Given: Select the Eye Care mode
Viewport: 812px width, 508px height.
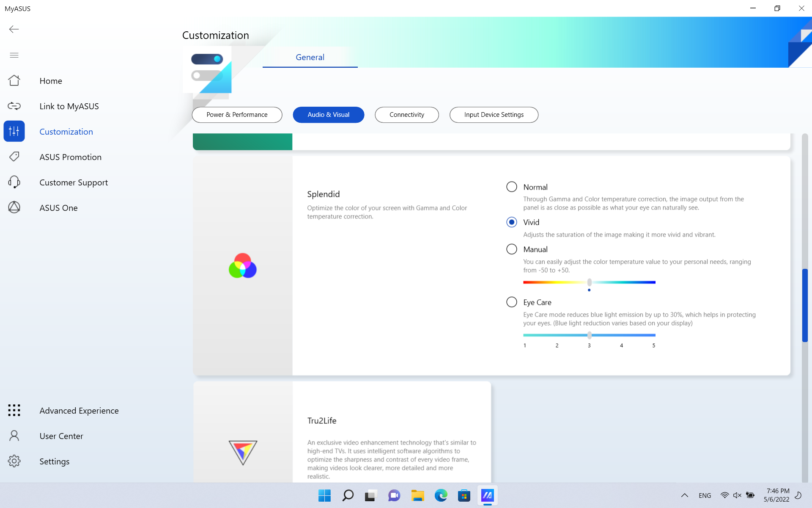Looking at the screenshot, I should pos(512,302).
